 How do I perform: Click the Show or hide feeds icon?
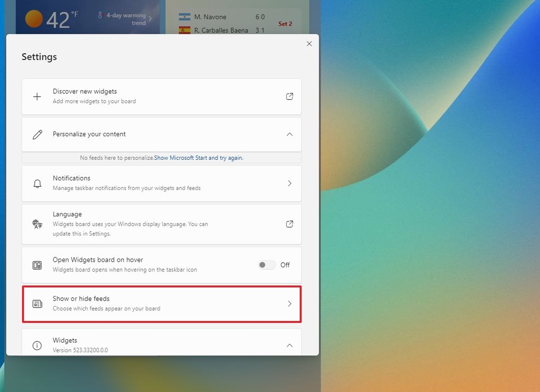click(x=37, y=304)
